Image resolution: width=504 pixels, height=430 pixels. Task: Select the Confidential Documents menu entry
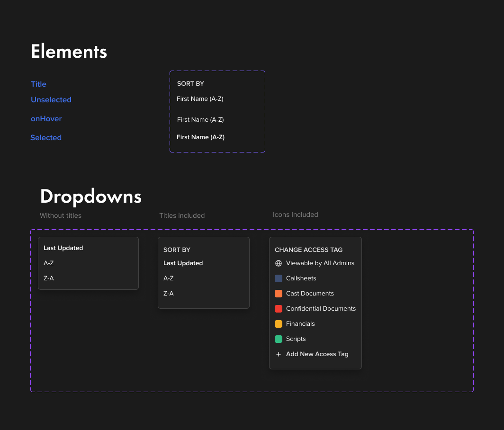(321, 308)
